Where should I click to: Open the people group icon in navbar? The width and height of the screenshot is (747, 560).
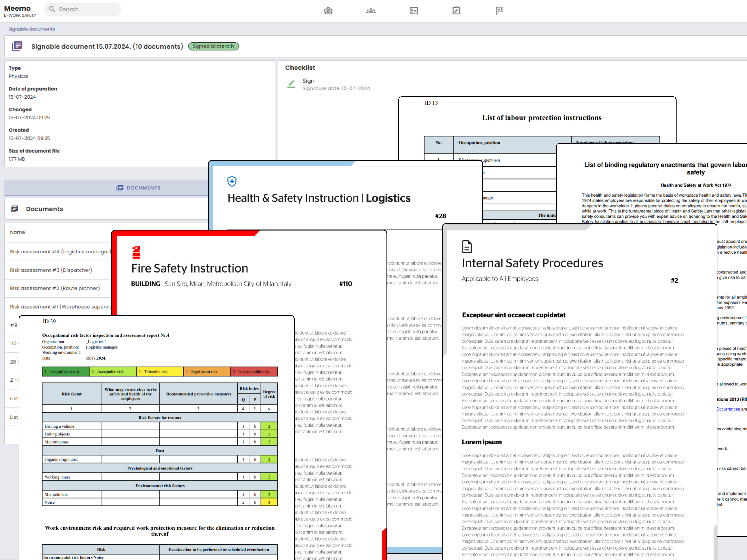coord(371,11)
